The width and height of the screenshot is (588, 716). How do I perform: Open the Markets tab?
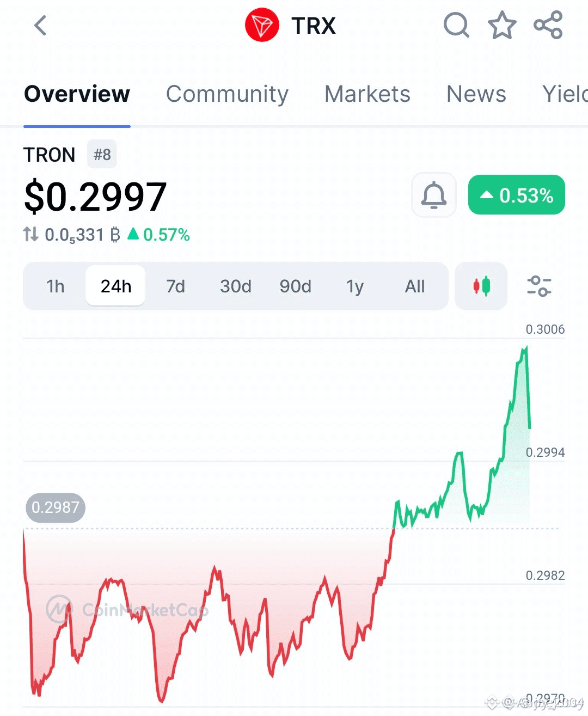click(367, 94)
